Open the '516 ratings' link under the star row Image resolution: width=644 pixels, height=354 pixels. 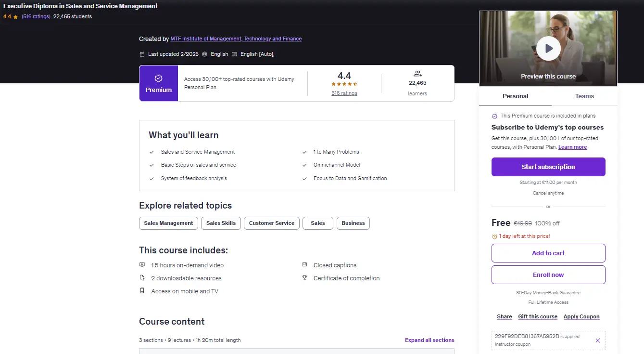tap(344, 93)
